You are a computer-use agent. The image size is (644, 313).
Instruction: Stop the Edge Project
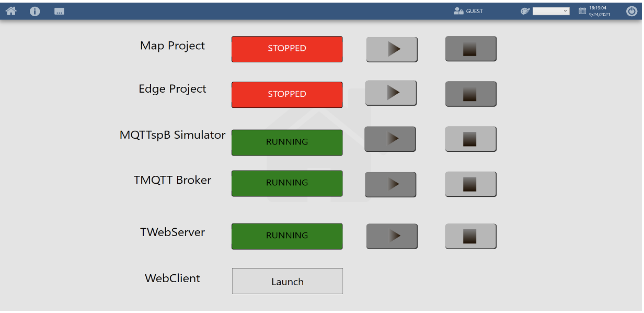[471, 94]
